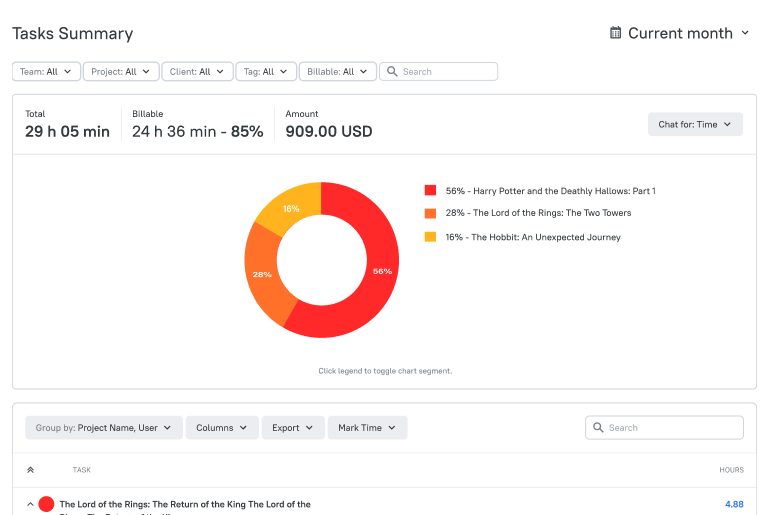The height and width of the screenshot is (515, 776).
Task: Click the calendar icon beside Current month
Action: coord(615,33)
